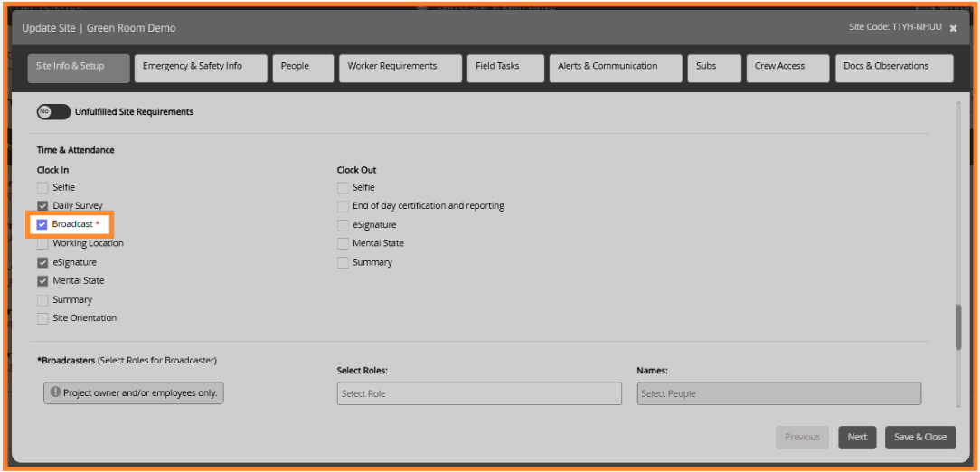This screenshot has width=980, height=472.
Task: Check the Clock Out Selfie checkbox
Action: tap(343, 187)
